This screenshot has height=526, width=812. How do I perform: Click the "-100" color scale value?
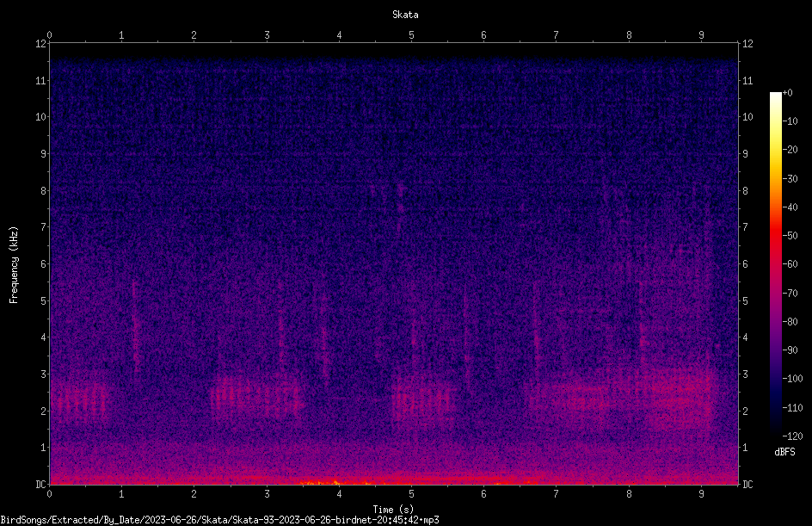pyautogui.click(x=792, y=379)
